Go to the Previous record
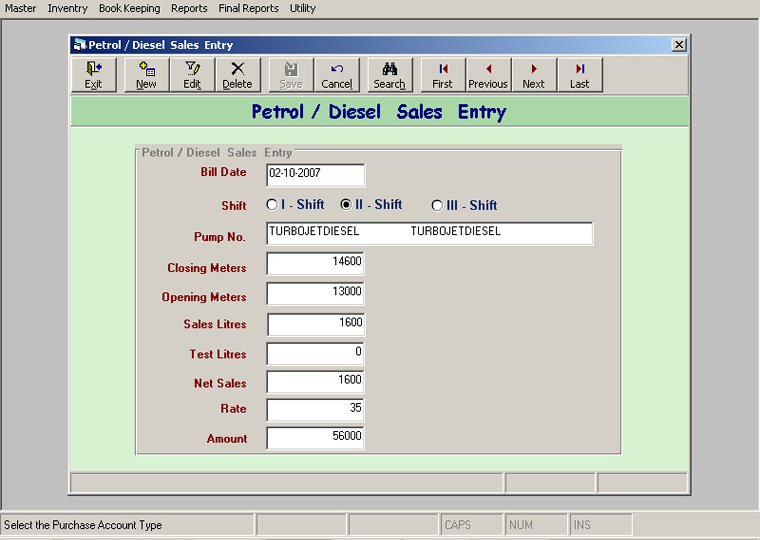This screenshot has width=760, height=540. [x=488, y=75]
